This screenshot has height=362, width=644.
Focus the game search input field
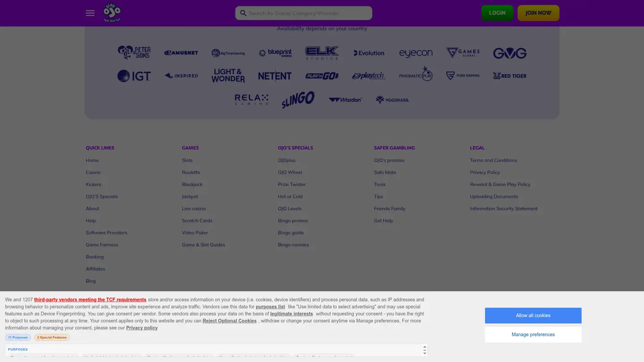point(304,13)
